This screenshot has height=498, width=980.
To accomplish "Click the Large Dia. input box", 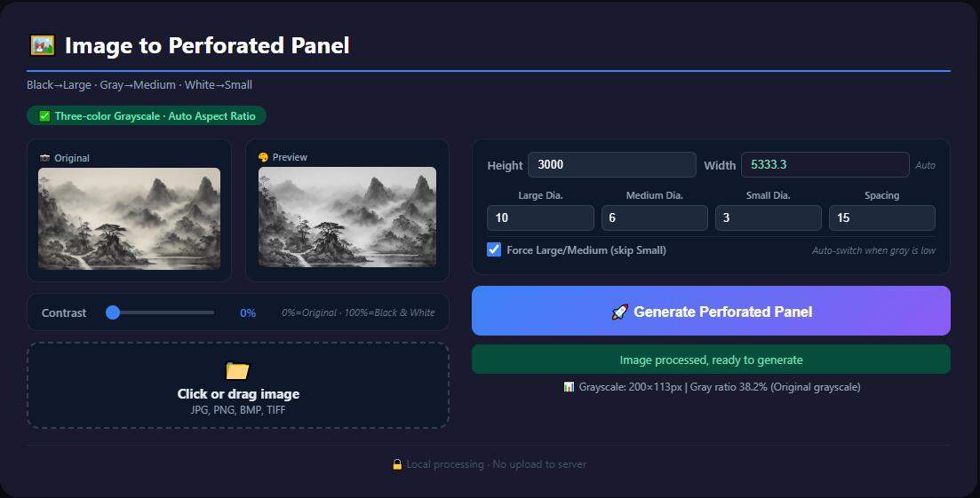I will tap(540, 217).
